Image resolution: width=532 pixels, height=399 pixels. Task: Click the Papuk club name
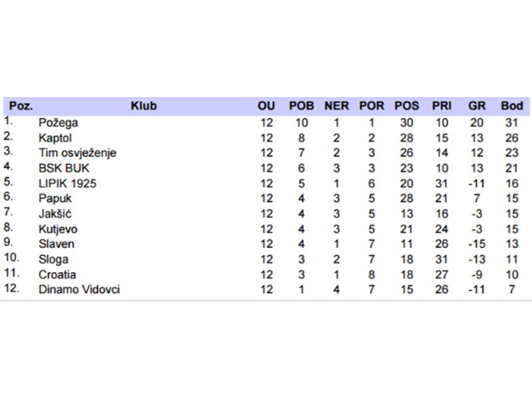[55, 198]
